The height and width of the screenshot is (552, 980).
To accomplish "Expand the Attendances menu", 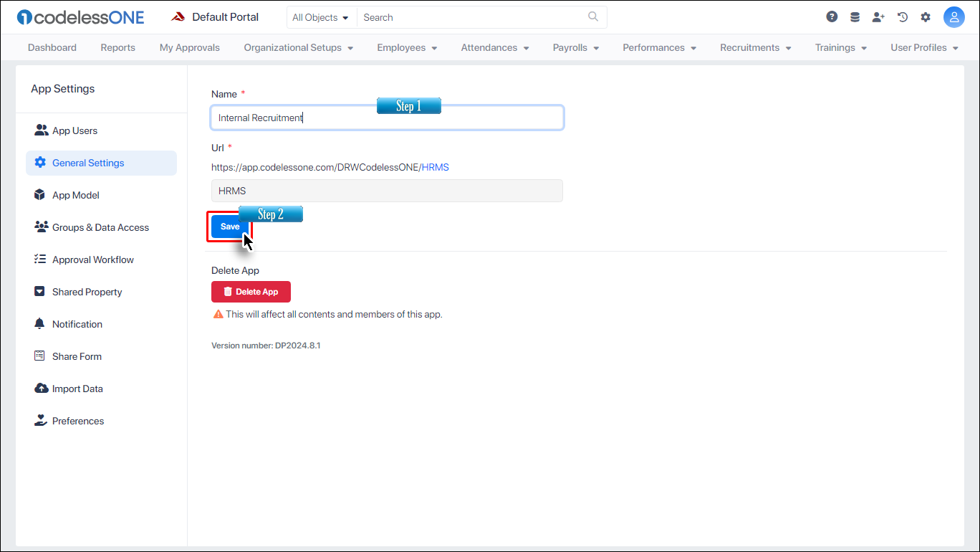I will pos(495,48).
